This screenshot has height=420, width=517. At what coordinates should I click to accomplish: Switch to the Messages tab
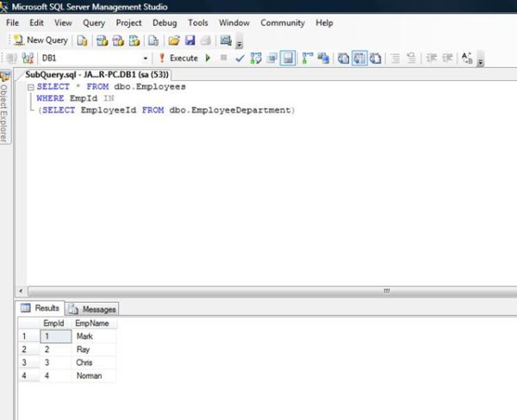pyautogui.click(x=92, y=309)
